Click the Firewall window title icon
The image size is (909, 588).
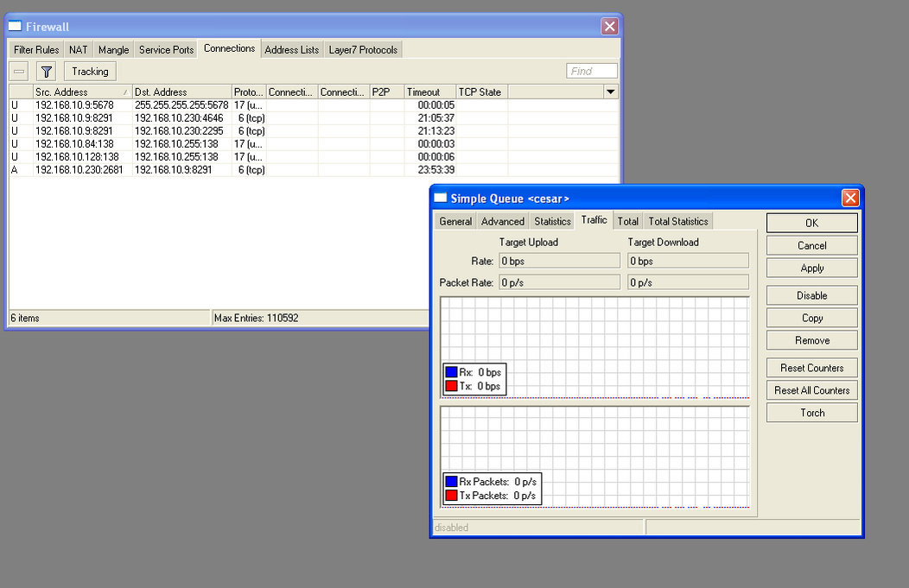(x=15, y=27)
